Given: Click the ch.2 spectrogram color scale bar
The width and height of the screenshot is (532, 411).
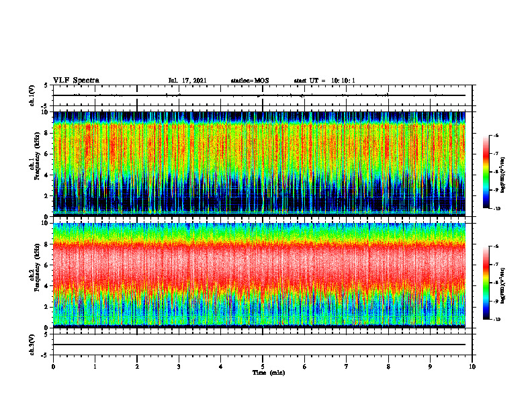Looking at the screenshot, I should 486,283.
